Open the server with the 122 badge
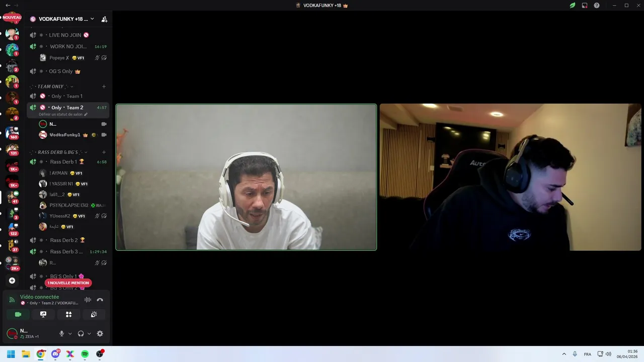 [12, 229]
